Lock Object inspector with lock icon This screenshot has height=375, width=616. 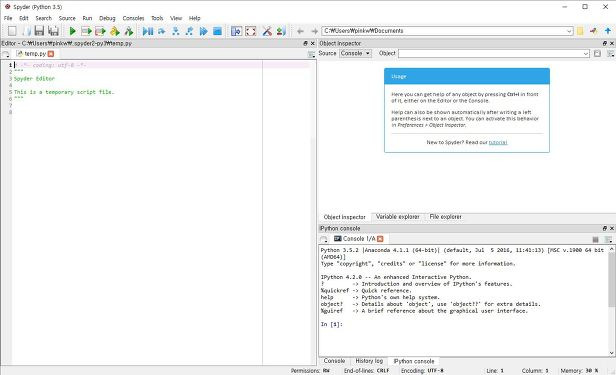(x=597, y=53)
